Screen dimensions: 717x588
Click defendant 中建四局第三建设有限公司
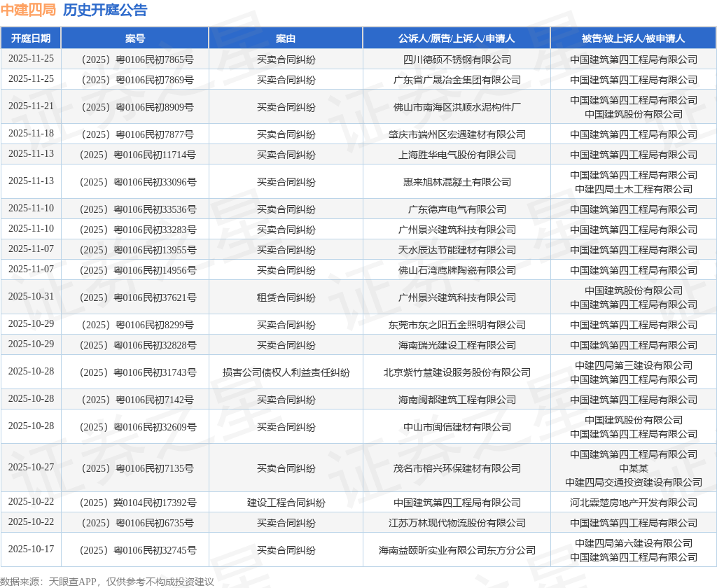(x=633, y=365)
